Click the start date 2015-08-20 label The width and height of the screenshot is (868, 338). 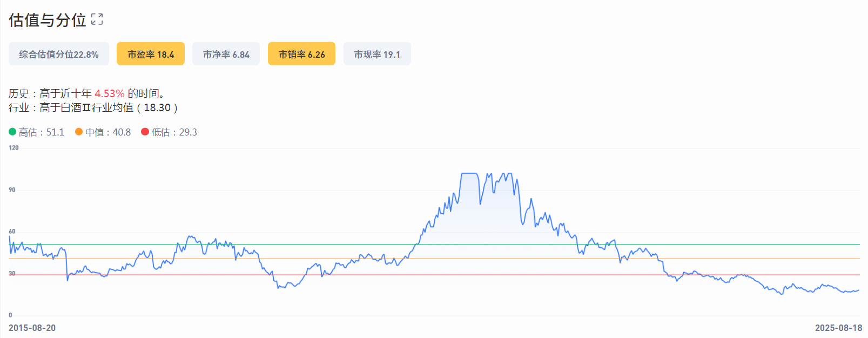32,328
